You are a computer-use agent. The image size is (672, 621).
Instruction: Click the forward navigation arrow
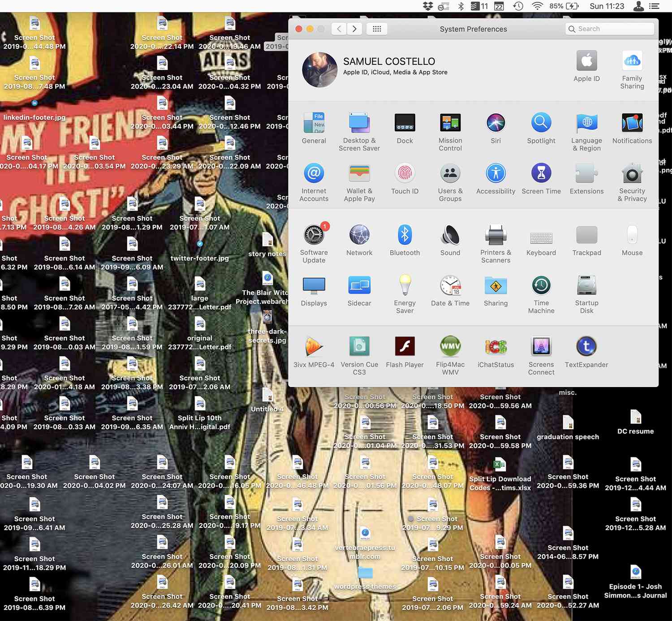point(354,29)
